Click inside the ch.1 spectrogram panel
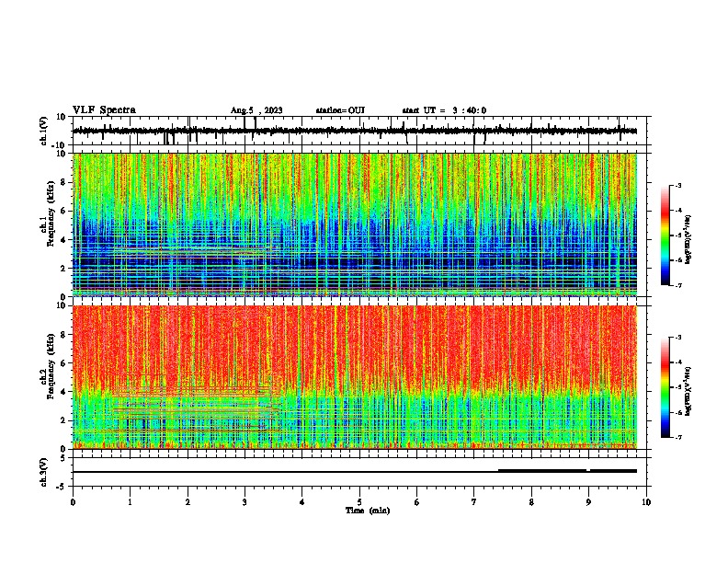This screenshot has width=728, height=563. tap(361, 224)
